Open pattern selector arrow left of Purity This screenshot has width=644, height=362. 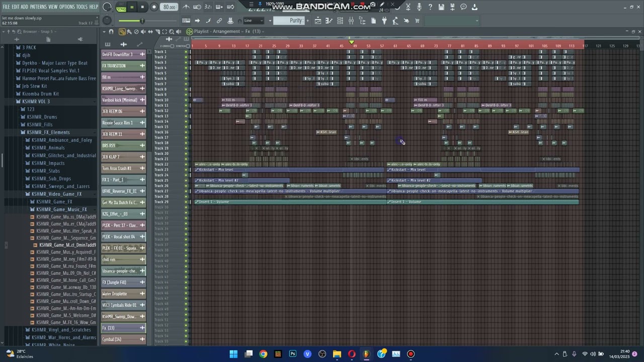click(x=270, y=21)
